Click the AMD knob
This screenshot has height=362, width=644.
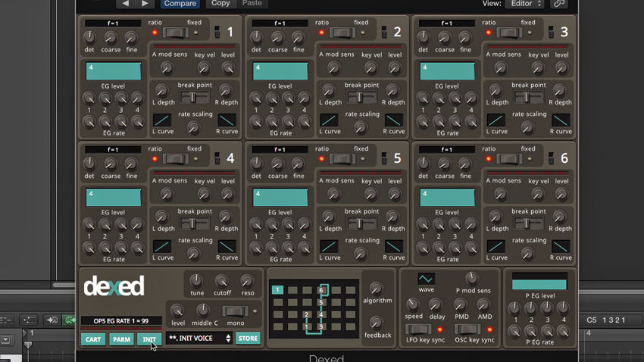(x=483, y=304)
